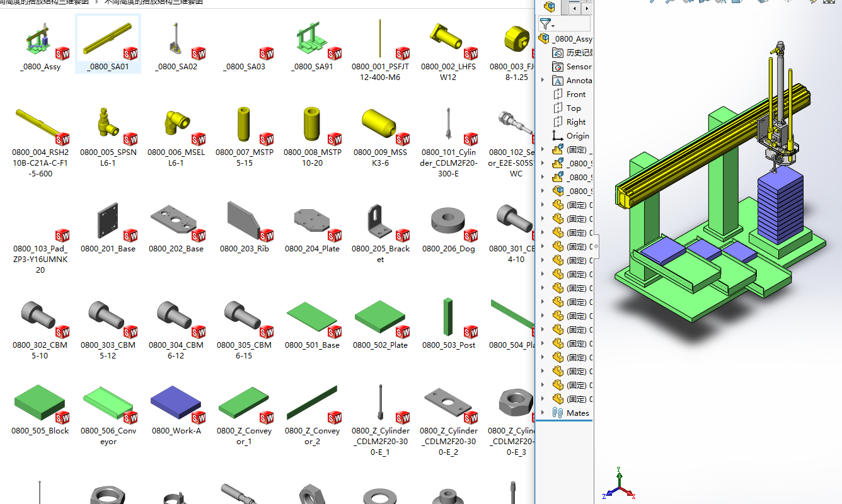Click the 0800_007_MSTP5-15 part file
Viewport: 842px width, 504px height.
tap(245, 136)
